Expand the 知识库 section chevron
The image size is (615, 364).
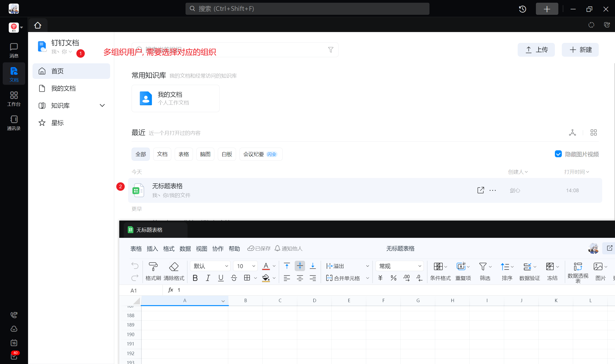pos(102,105)
